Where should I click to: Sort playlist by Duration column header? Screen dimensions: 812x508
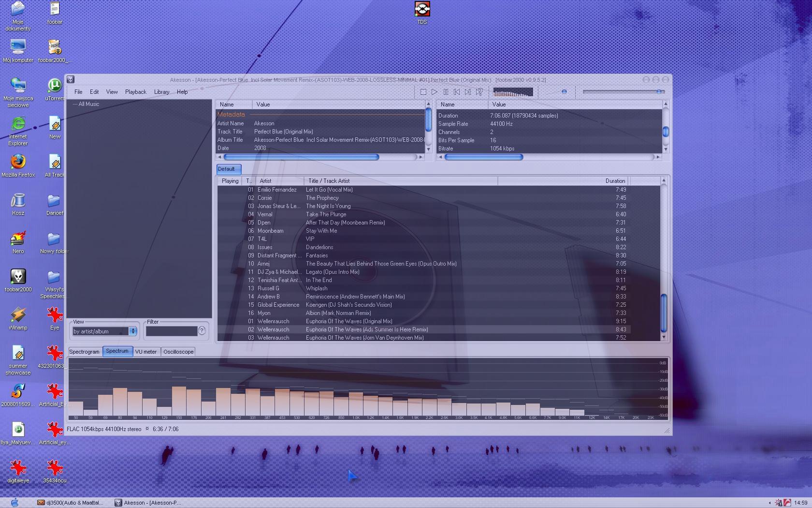(x=615, y=181)
